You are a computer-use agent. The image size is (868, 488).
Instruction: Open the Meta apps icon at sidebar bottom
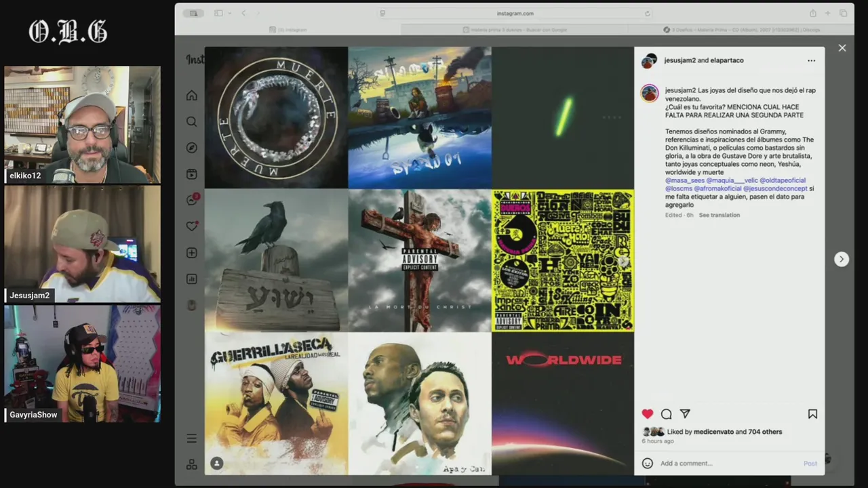tap(192, 464)
